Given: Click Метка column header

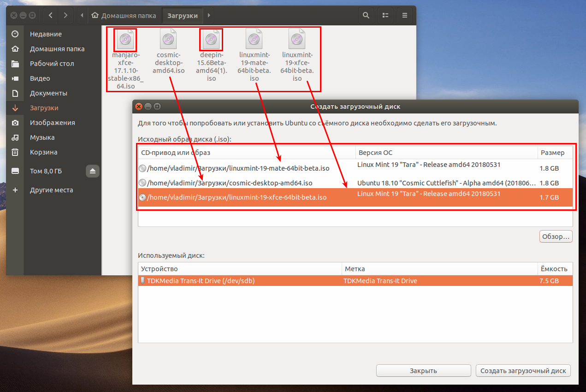Looking at the screenshot, I should [x=439, y=269].
